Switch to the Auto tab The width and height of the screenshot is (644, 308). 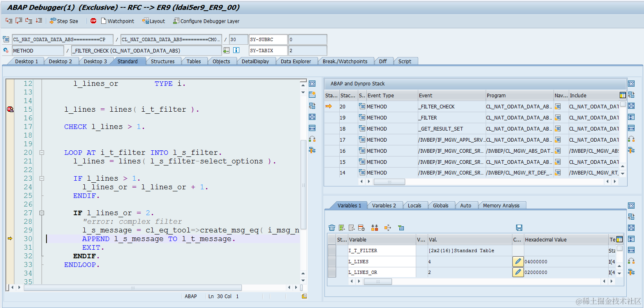click(x=466, y=205)
